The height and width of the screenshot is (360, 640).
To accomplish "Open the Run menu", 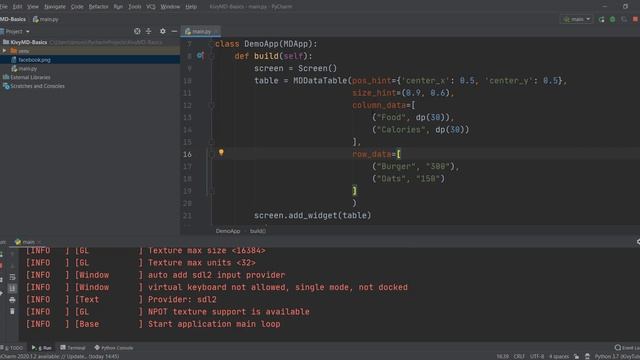I will click(118, 7).
